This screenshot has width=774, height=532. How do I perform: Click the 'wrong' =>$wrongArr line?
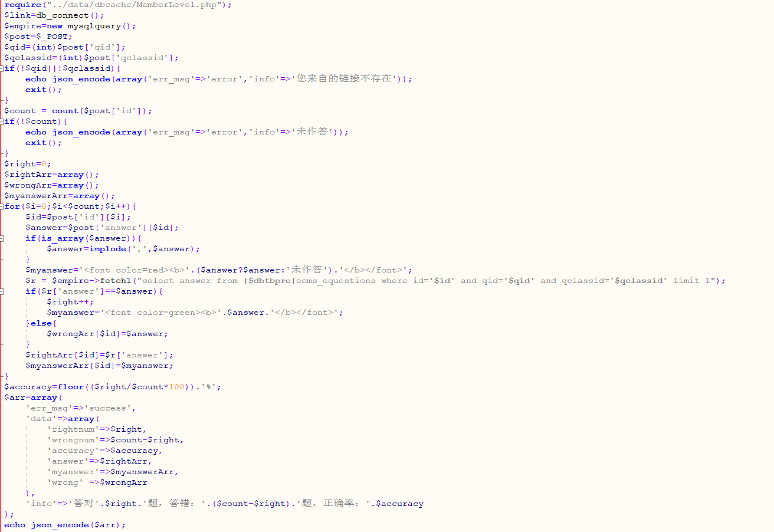(x=97, y=482)
